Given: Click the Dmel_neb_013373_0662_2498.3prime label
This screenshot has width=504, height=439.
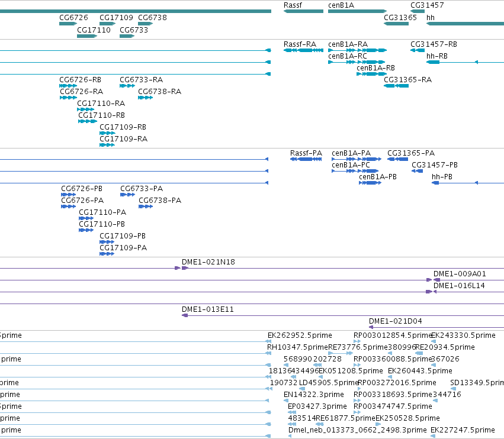Looking at the screenshot, I should click(x=358, y=430).
